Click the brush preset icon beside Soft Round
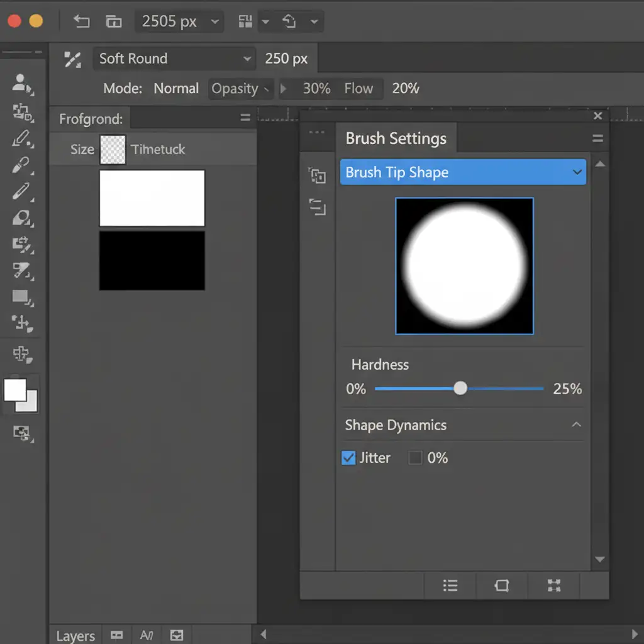The height and width of the screenshot is (644, 644). (73, 59)
